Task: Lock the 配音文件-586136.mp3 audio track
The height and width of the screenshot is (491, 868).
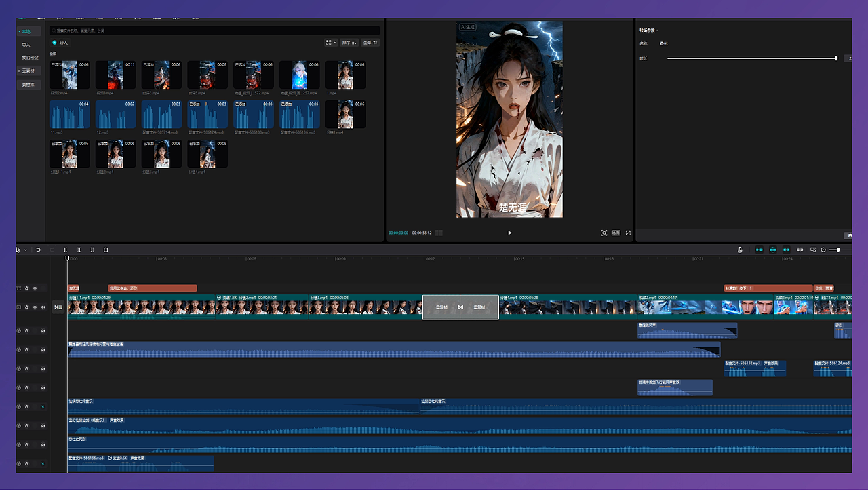Action: (x=27, y=464)
